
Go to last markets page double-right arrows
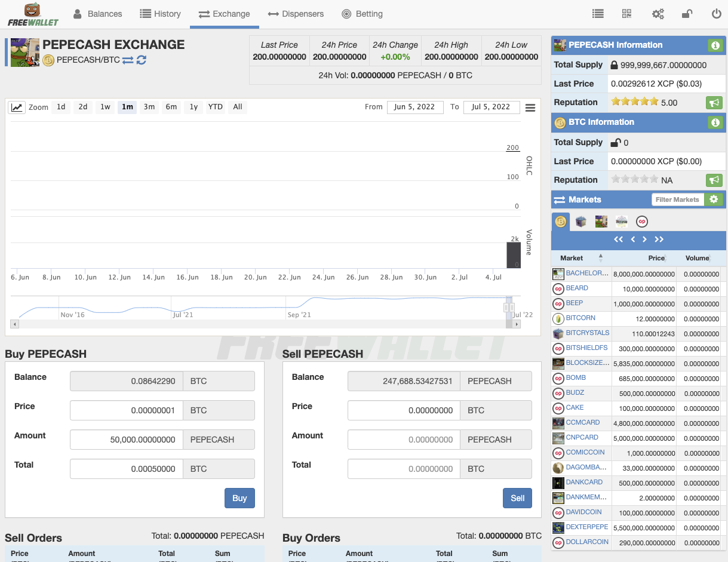659,239
